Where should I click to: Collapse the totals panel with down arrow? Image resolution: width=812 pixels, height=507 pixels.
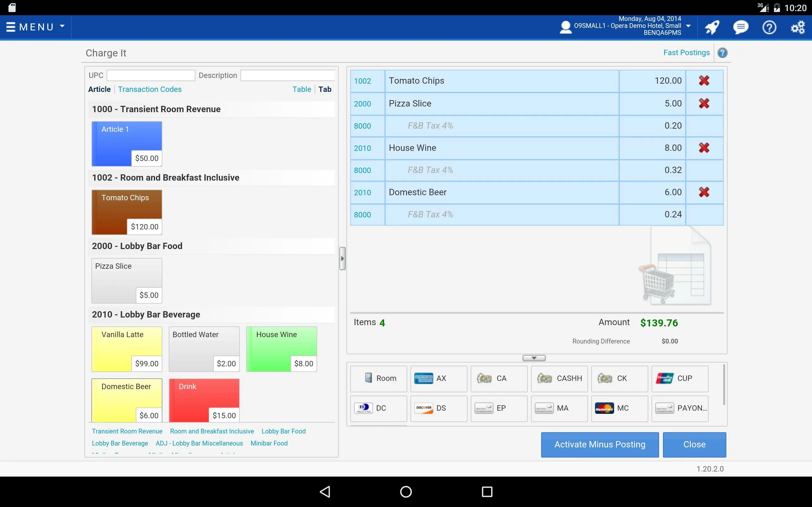534,358
